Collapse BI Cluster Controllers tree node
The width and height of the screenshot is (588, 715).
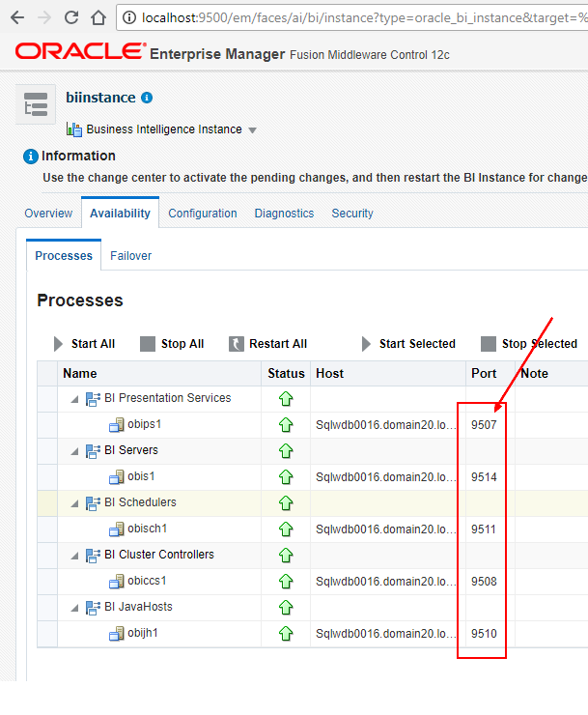pos(73,555)
